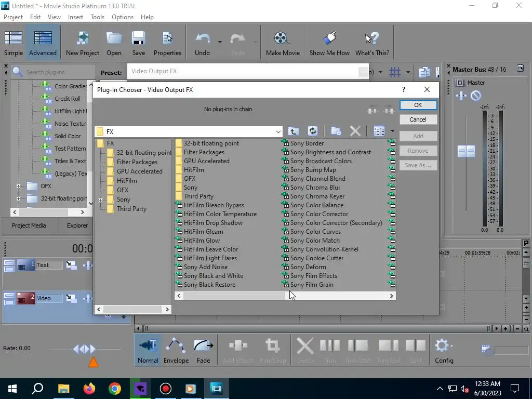Open Make Movie wizard
This screenshot has height=399, width=532.
click(x=283, y=43)
